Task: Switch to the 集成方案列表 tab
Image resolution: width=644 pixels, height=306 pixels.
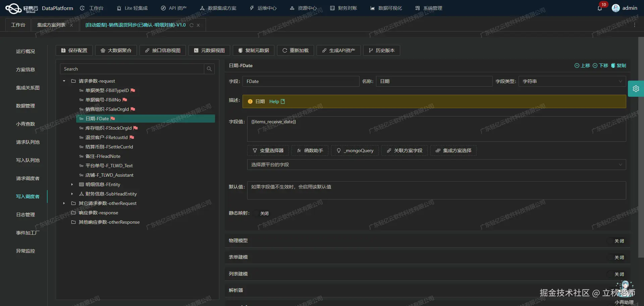Action: pos(51,25)
